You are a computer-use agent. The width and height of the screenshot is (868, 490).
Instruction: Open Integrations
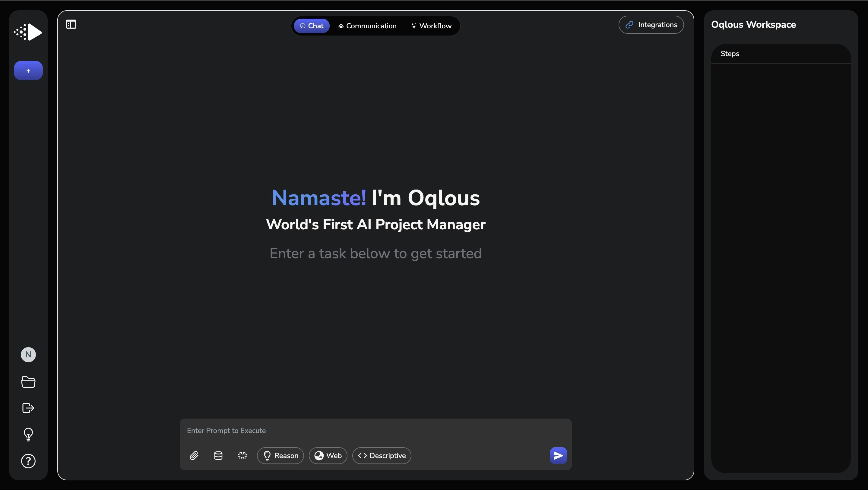pos(651,25)
